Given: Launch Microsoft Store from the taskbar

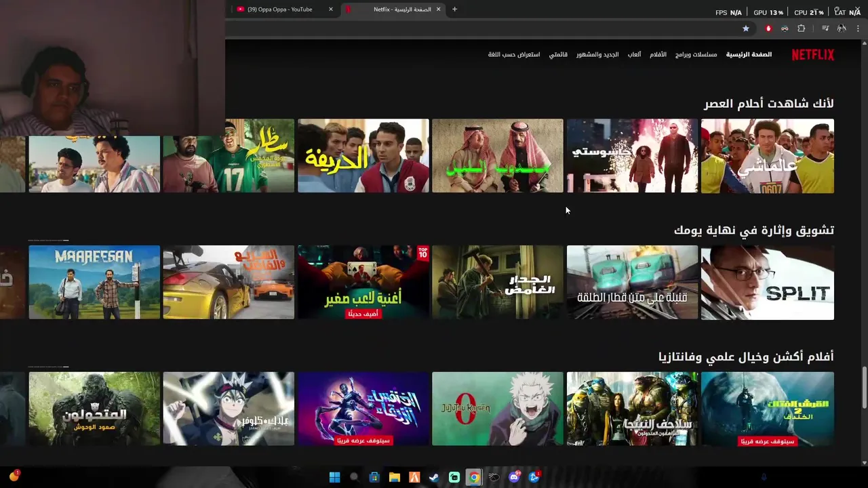Looking at the screenshot, I should point(374,477).
